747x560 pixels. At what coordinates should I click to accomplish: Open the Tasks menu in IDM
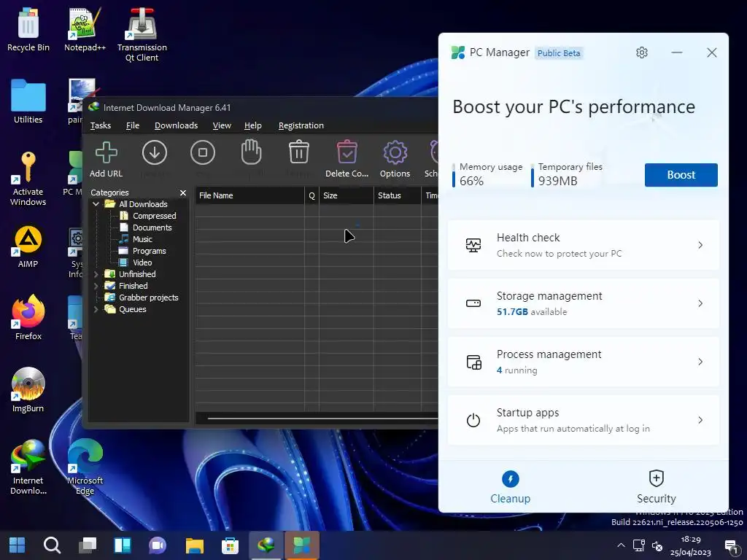[101, 125]
